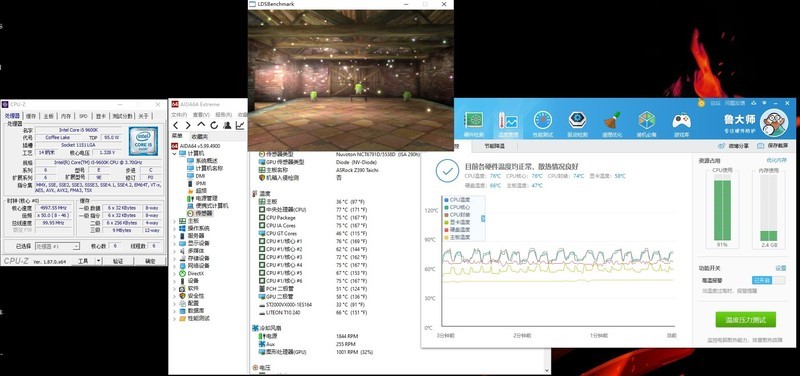Click the Ludashi monkey avatar
Image resolution: width=800 pixels, height=376 pixels.
tap(773, 122)
